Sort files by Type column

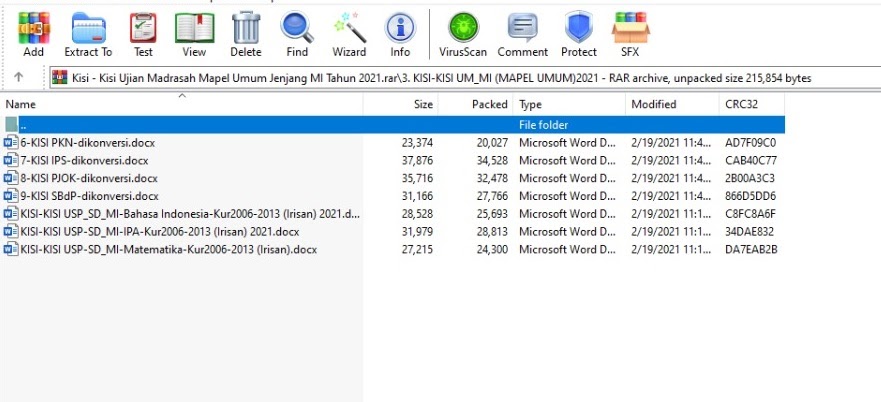569,104
